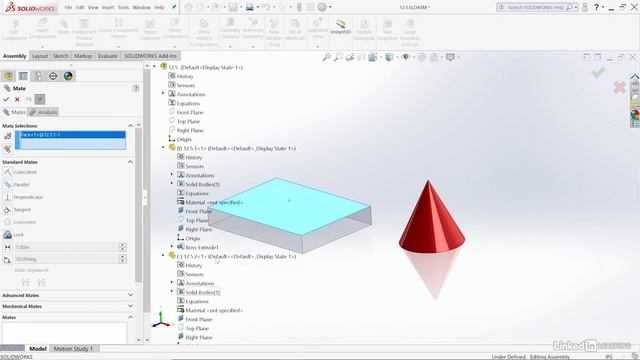
Task: Collapse the Standard Mates section
Action: pos(131,162)
